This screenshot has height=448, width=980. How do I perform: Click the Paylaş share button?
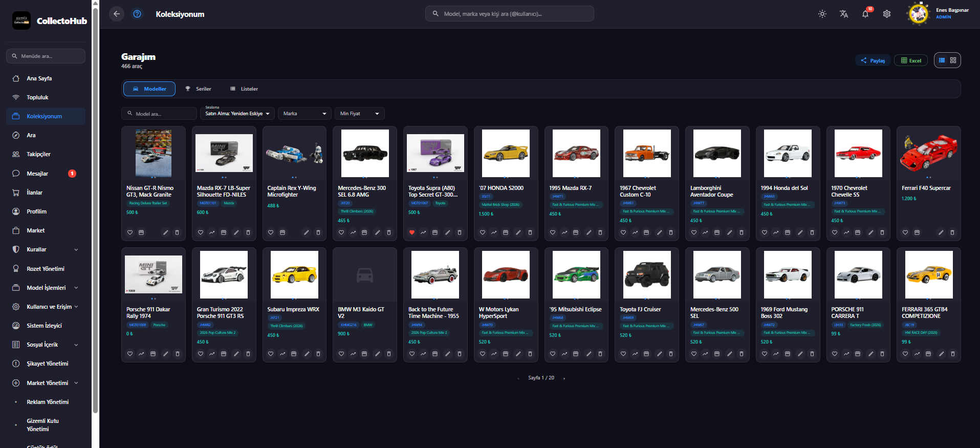[x=873, y=60]
